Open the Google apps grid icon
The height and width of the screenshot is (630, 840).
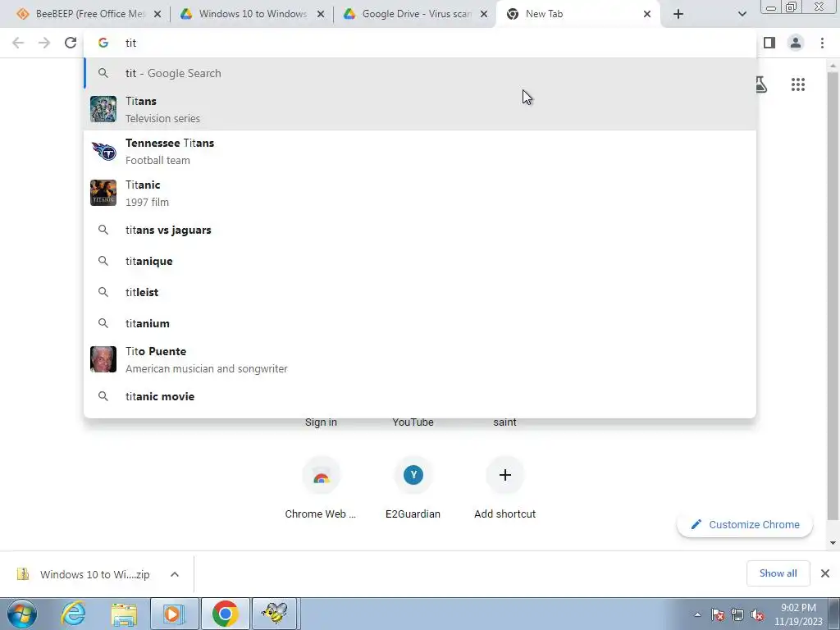798,84
